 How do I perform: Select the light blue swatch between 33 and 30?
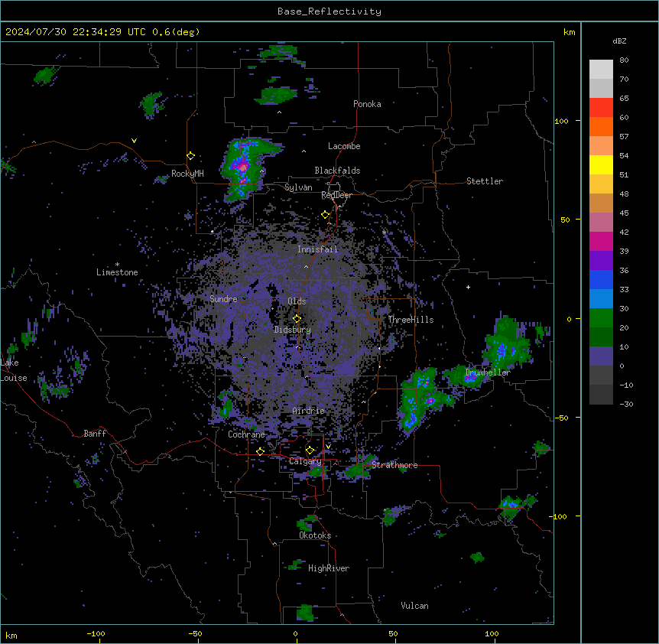pos(601,299)
